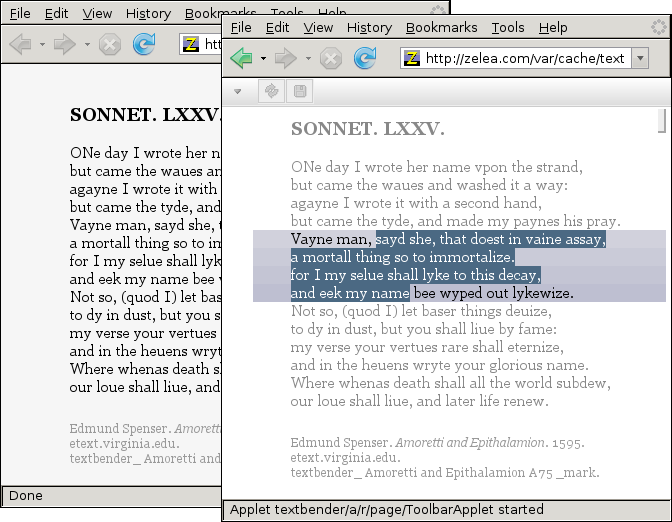Open the View menu in front window

pyautogui.click(x=318, y=27)
